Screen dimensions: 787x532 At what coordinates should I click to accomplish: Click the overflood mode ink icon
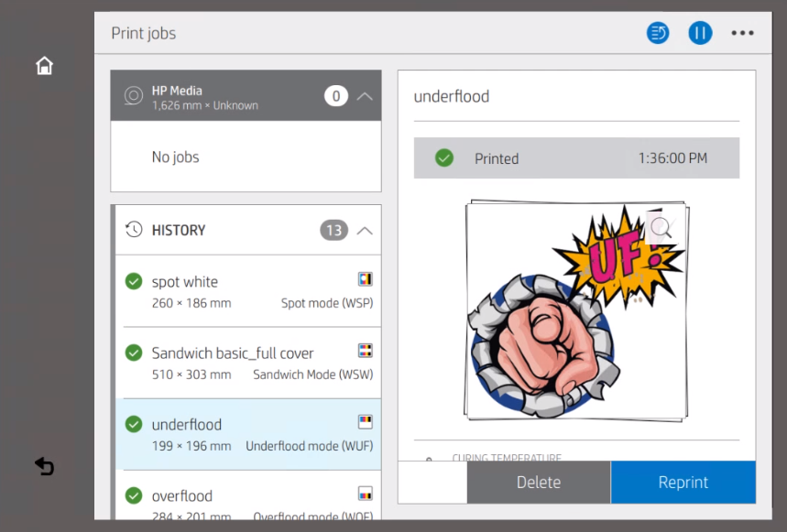click(x=366, y=494)
